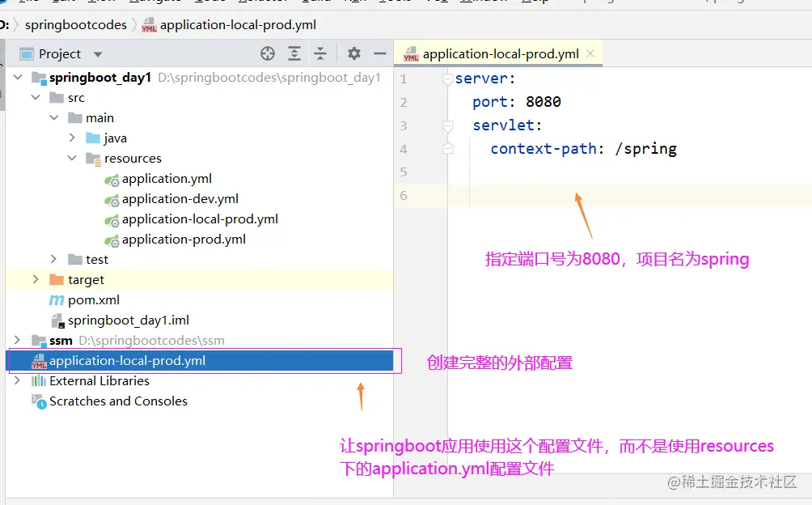
Task: Click the src folder icon
Action: pyautogui.click(x=57, y=97)
